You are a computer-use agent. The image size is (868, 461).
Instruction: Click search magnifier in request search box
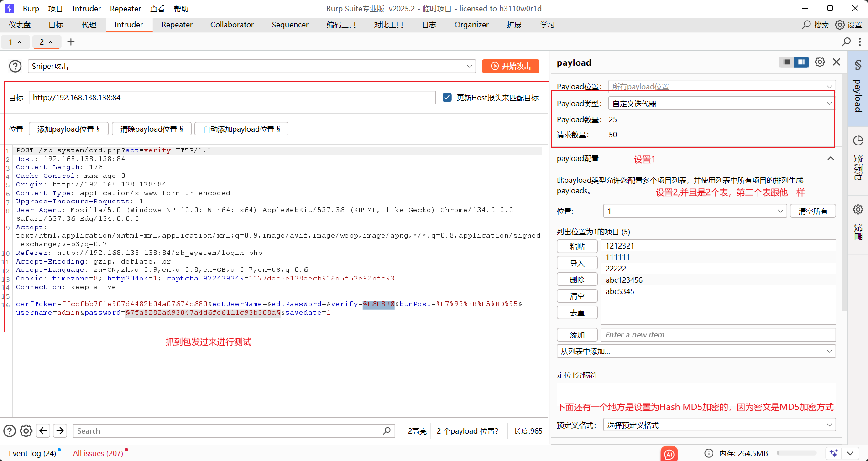(x=387, y=430)
